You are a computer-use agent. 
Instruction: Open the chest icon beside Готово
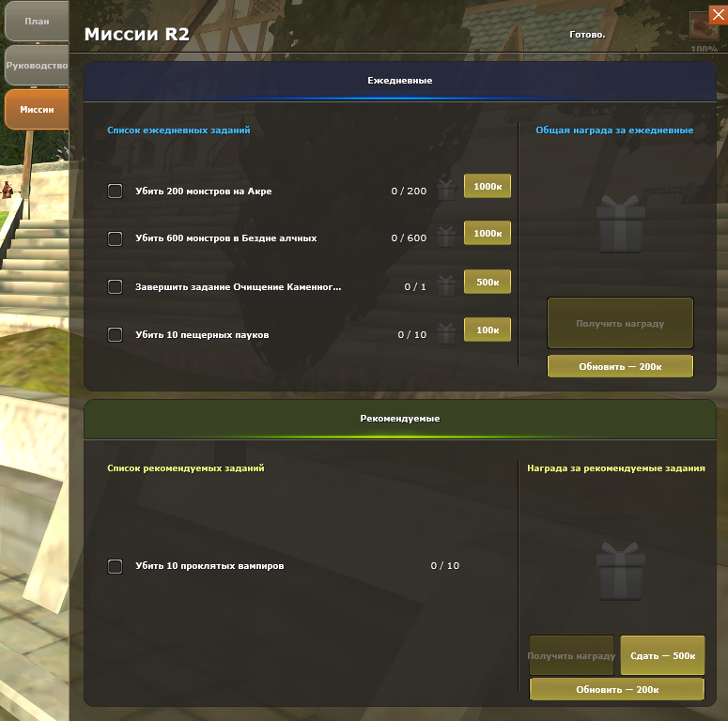[x=704, y=26]
